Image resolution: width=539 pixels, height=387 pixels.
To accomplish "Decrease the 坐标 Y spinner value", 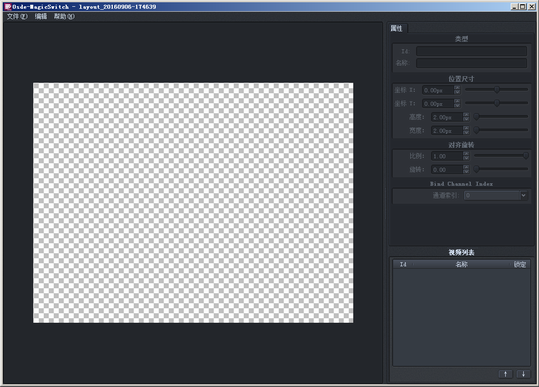I will click(457, 106).
